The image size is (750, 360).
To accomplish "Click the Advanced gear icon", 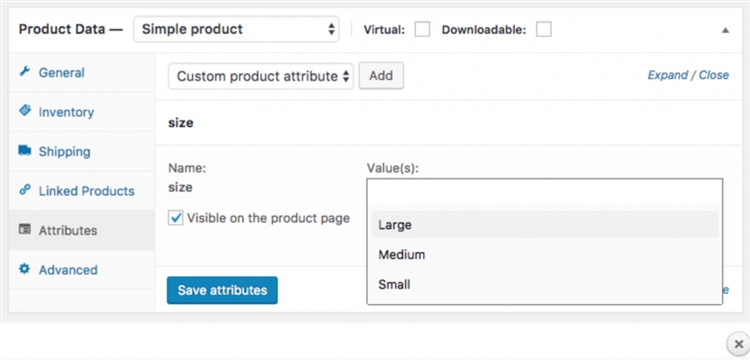I will [24, 269].
